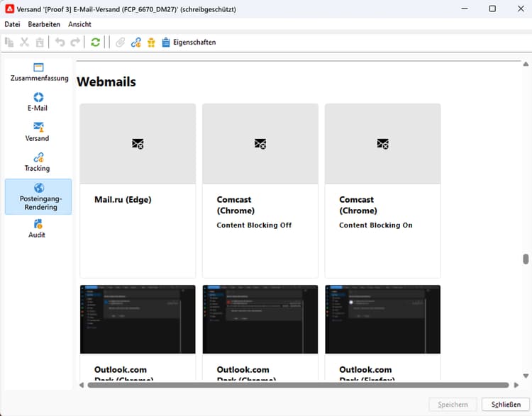
Task: Click the yellow gift box icon
Action: click(x=151, y=43)
